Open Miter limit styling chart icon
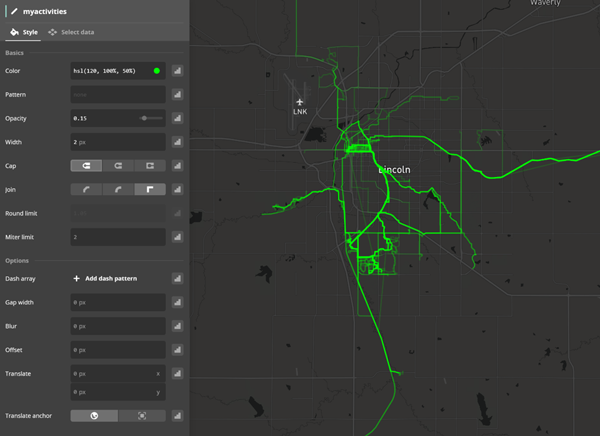The height and width of the screenshot is (436, 600). (x=177, y=237)
